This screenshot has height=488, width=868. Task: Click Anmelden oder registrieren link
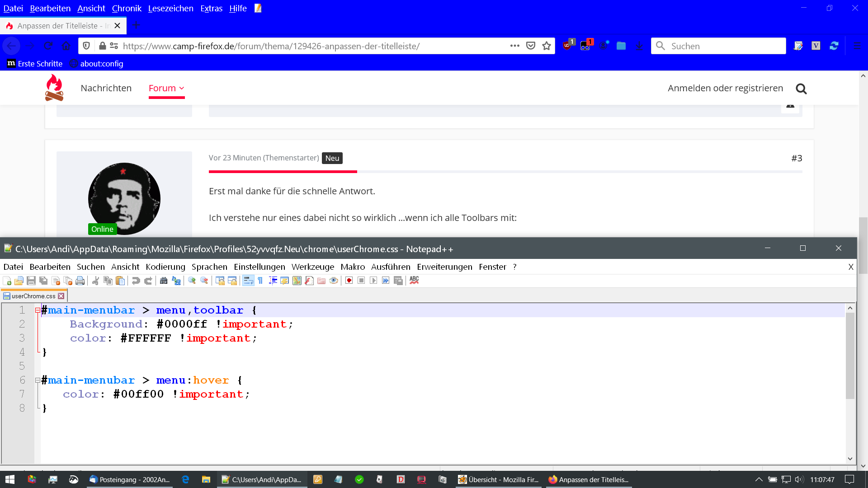pyautogui.click(x=725, y=88)
